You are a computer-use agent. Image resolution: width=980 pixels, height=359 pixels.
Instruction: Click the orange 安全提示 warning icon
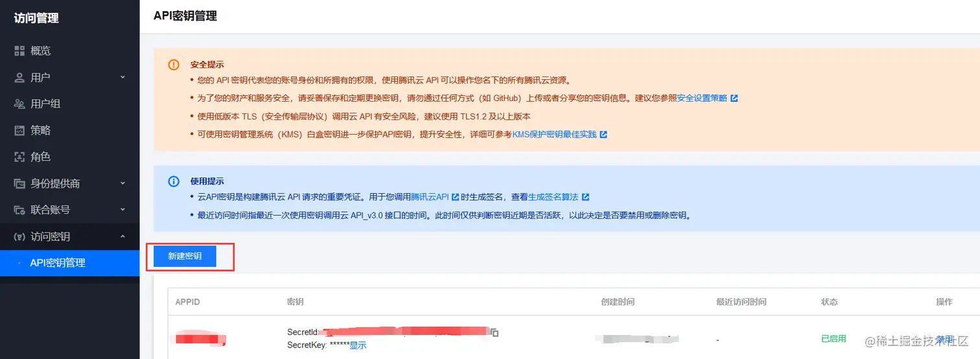click(174, 65)
